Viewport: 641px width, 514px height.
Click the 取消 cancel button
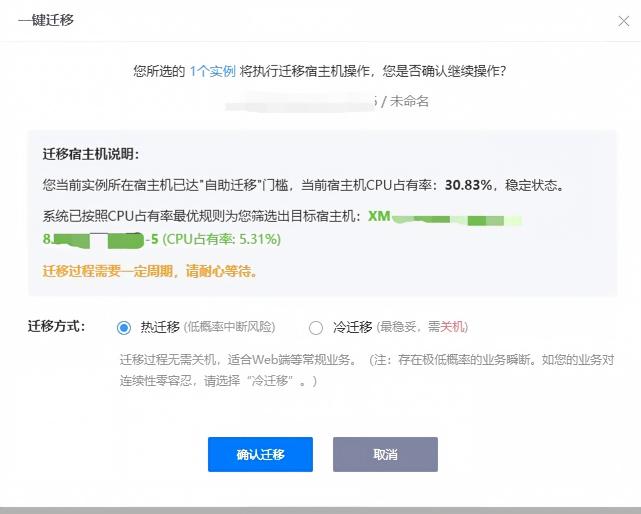click(385, 454)
